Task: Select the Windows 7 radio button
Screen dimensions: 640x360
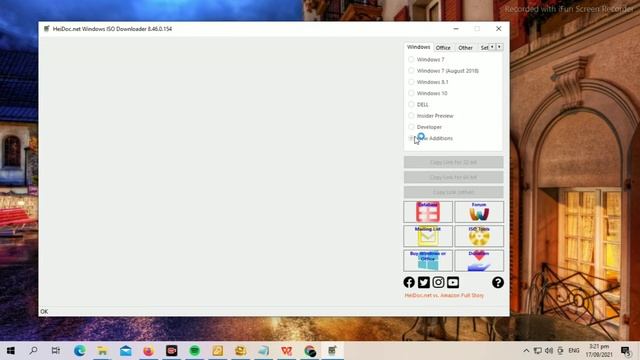Action: (411, 60)
